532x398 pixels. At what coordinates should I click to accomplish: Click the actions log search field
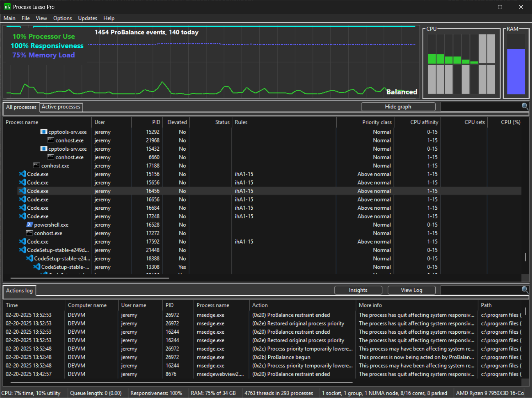tap(481, 290)
